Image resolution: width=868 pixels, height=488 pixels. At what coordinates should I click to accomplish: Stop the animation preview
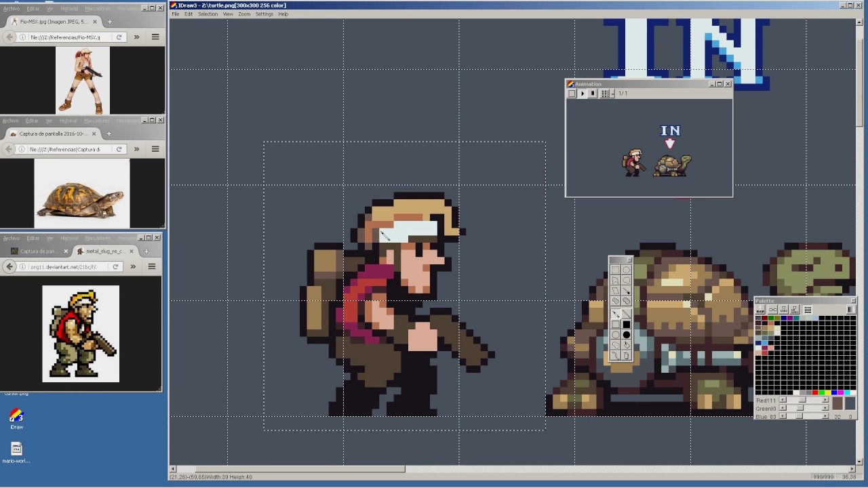point(592,94)
